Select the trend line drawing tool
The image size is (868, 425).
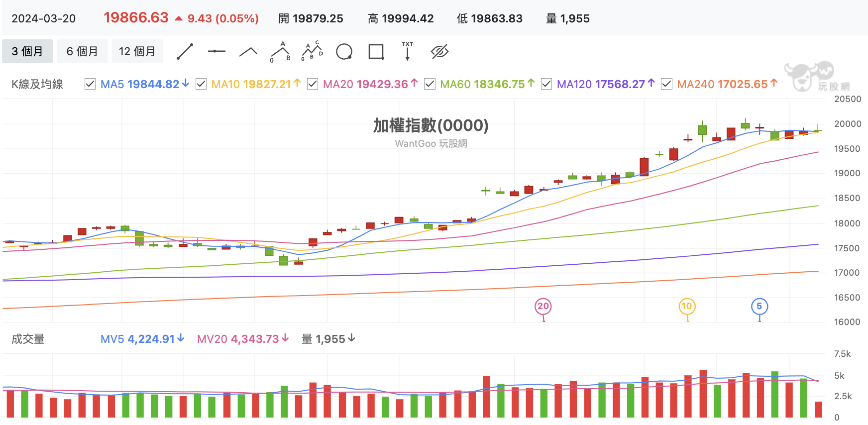[x=185, y=52]
